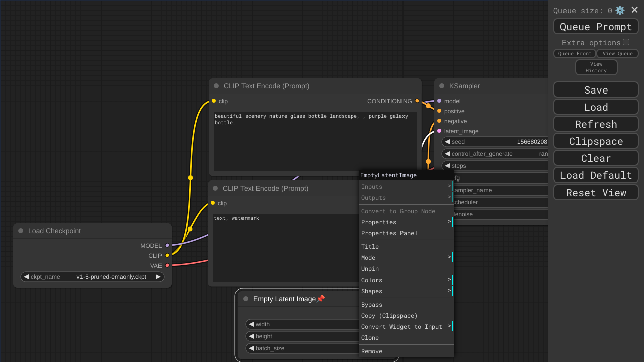
Task: Close the queue menu panel
Action: 634,10
